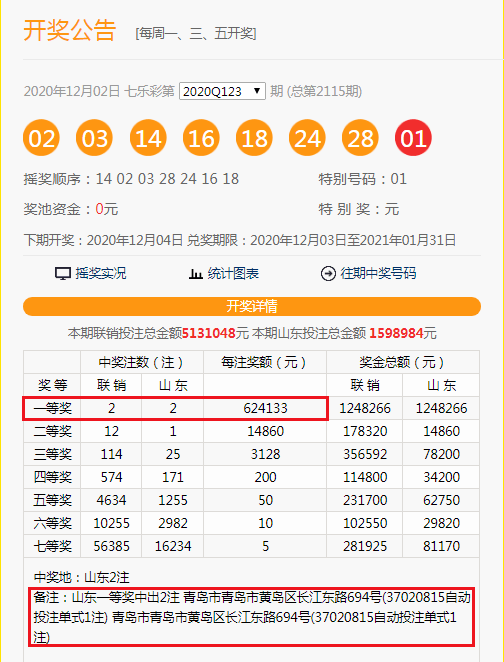Click the 五等奖 row label

coord(52,500)
